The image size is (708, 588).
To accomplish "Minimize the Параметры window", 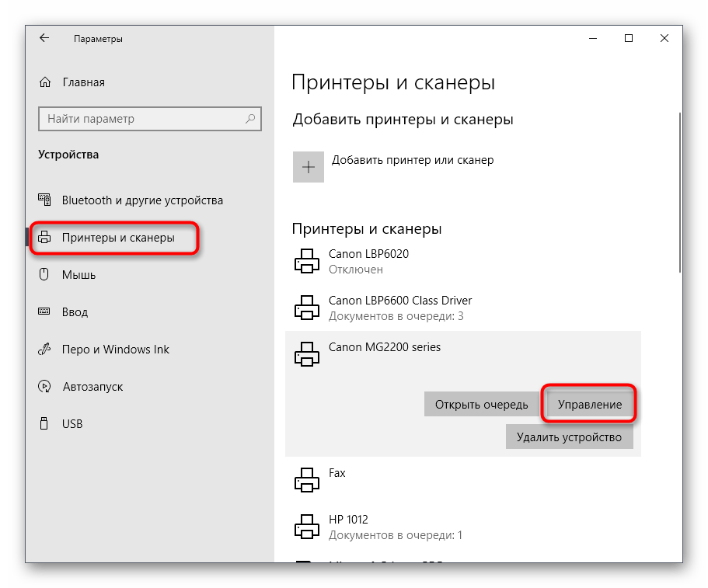I will (593, 38).
